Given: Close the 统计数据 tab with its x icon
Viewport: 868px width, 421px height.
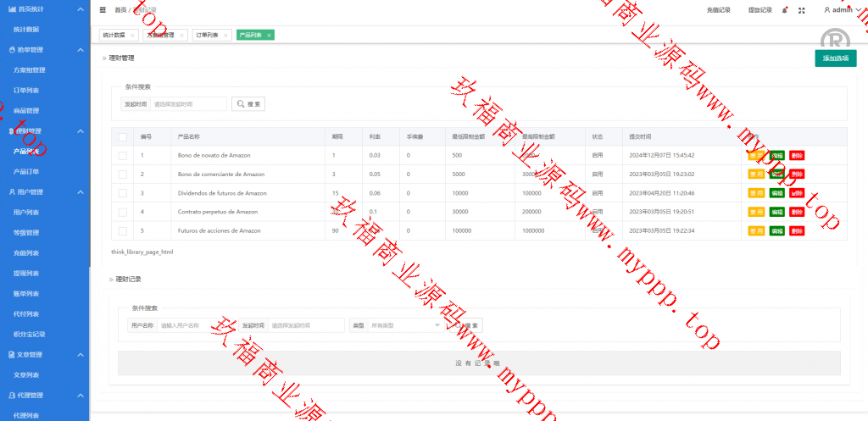Looking at the screenshot, I should click(x=132, y=36).
